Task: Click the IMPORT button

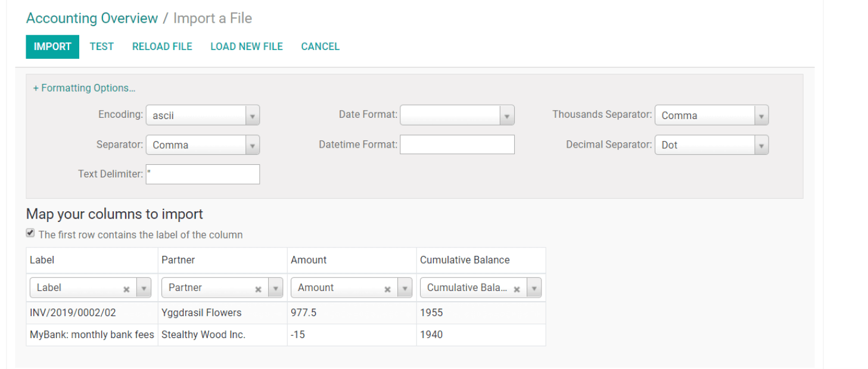Action: [x=52, y=46]
